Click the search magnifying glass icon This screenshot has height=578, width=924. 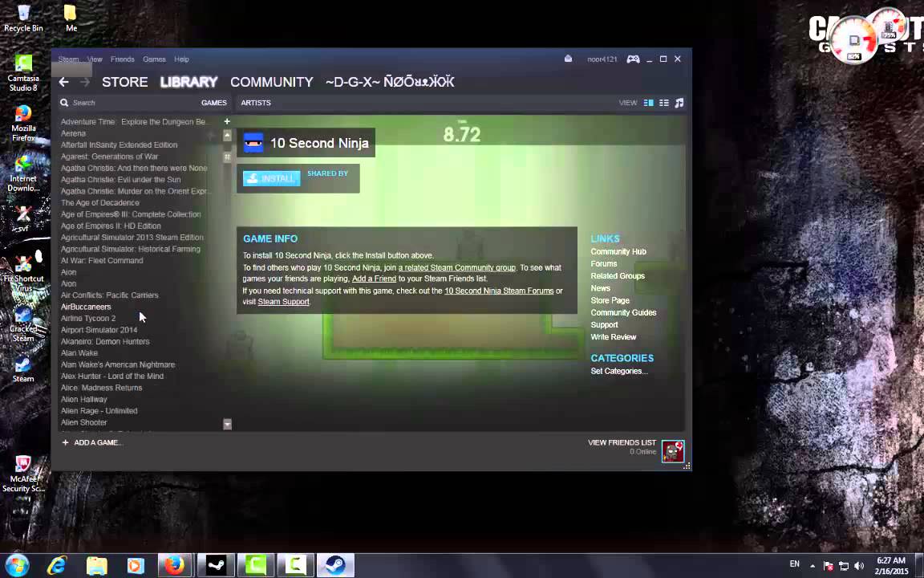[64, 102]
